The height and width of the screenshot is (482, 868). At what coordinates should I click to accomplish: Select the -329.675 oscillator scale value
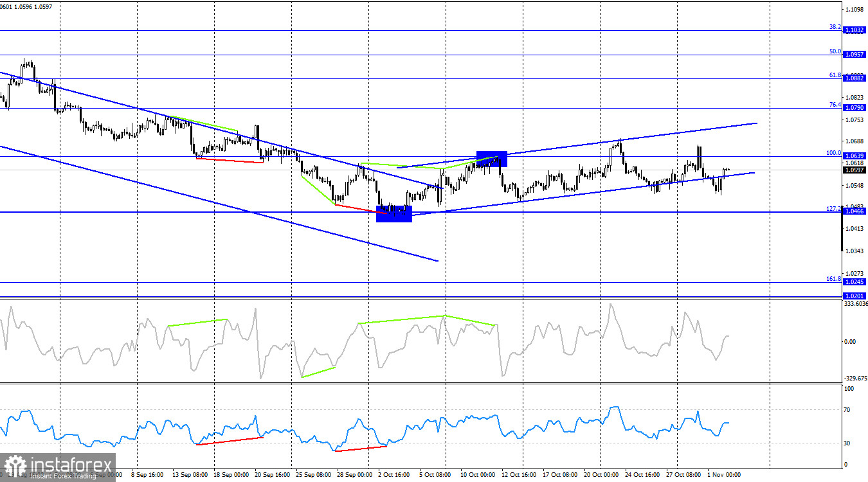(854, 379)
